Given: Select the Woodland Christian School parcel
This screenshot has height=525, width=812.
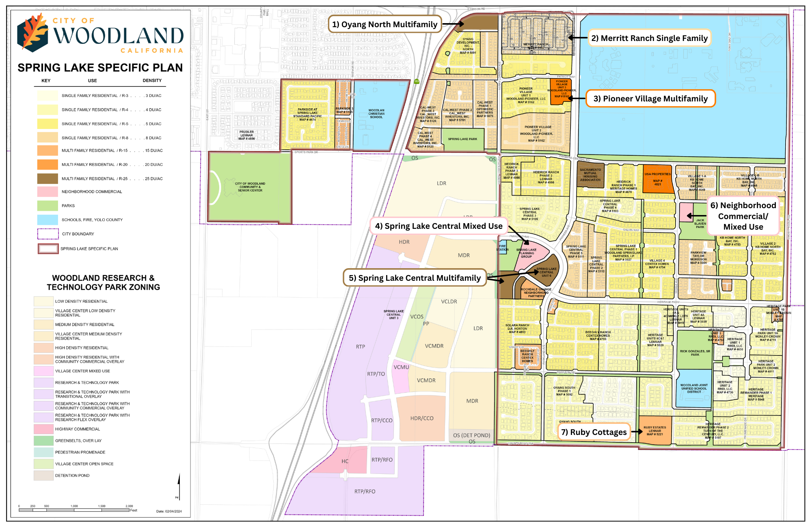Looking at the screenshot, I should [376, 114].
